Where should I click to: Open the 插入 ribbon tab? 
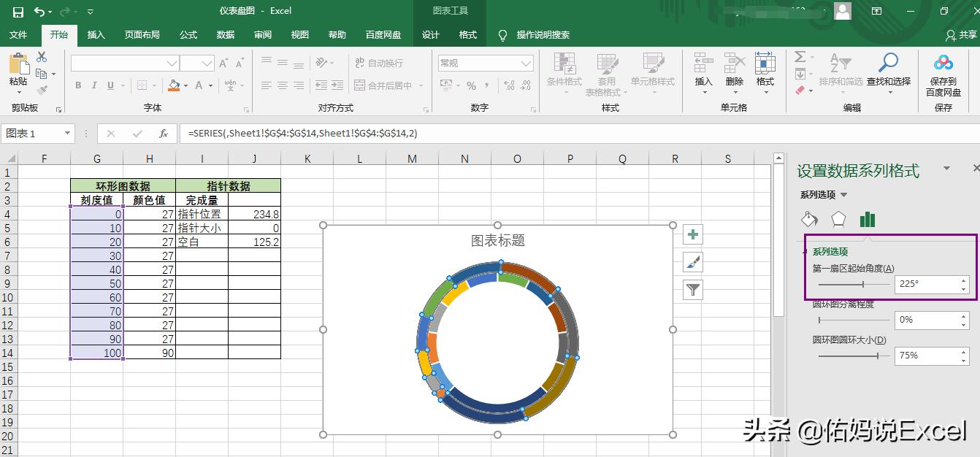tap(96, 34)
